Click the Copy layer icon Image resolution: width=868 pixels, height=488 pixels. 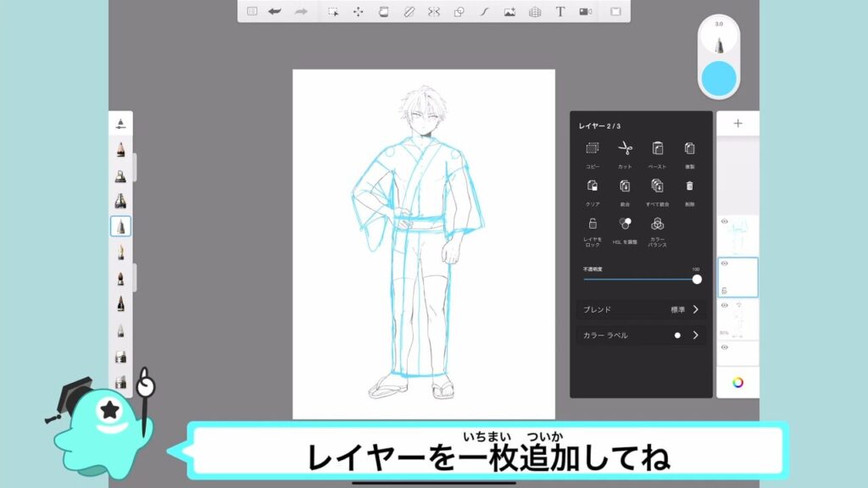[x=593, y=148]
